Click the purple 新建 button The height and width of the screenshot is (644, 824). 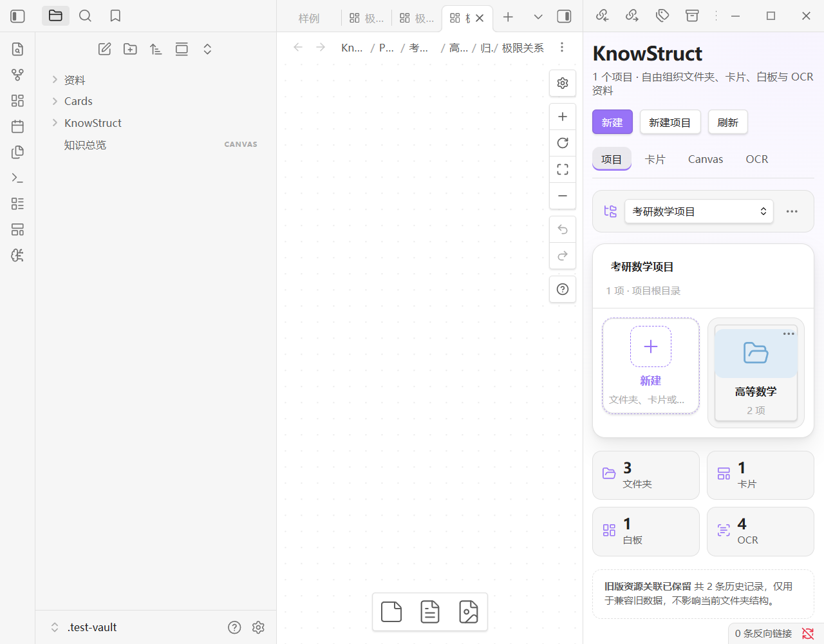pyautogui.click(x=612, y=122)
